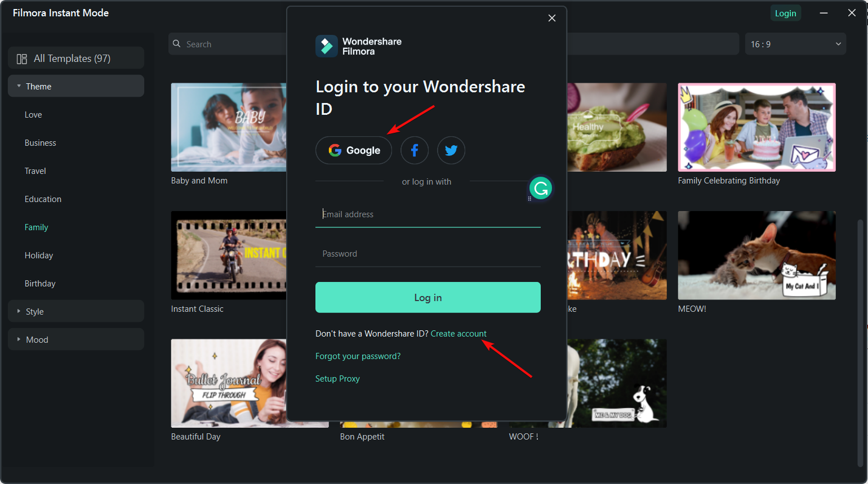
Task: Select the Travel theme
Action: (35, 171)
